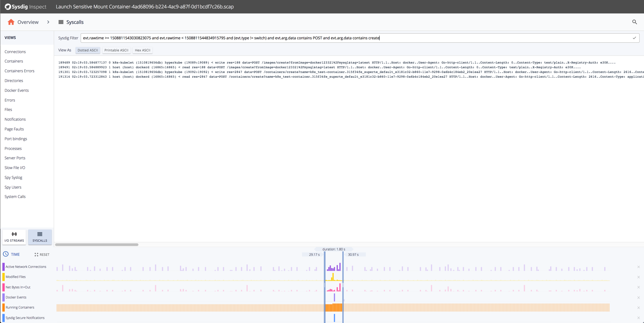Image resolution: width=644 pixels, height=323 pixels.
Task: Open search with magnifier icon
Action: 635,22
